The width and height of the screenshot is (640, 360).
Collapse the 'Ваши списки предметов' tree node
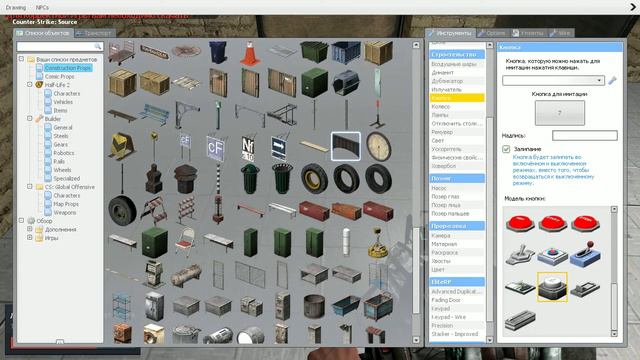tap(21, 59)
